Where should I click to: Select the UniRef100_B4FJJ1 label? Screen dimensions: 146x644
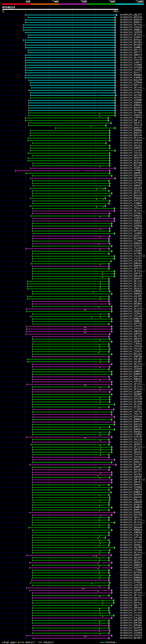131,120
